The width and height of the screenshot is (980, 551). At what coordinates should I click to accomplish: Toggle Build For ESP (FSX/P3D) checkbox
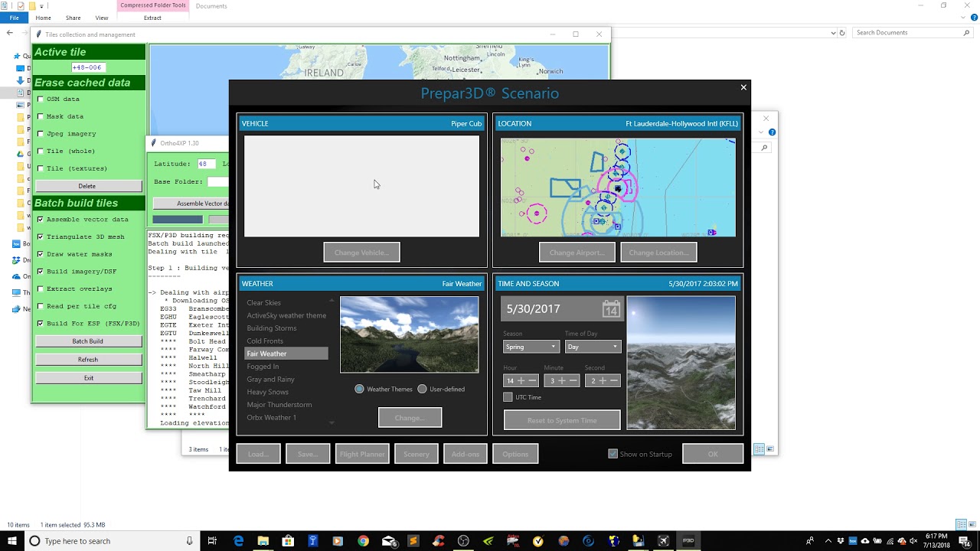41,323
